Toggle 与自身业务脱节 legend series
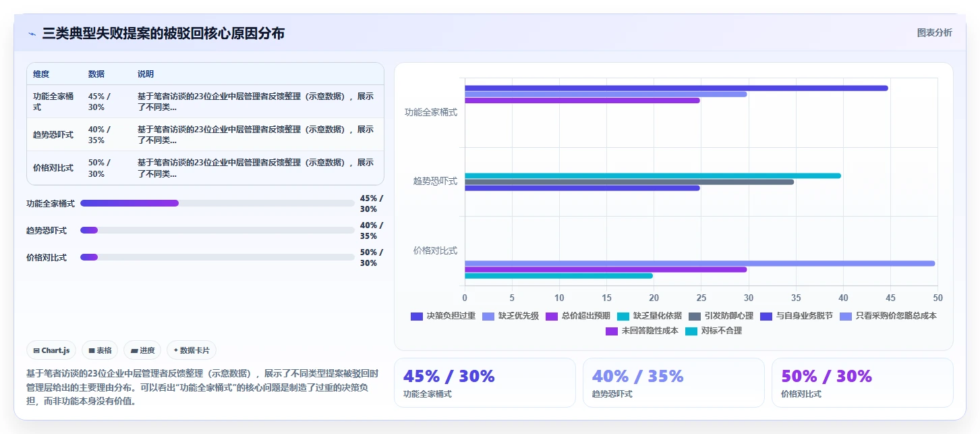The width and height of the screenshot is (980, 434). pos(796,316)
